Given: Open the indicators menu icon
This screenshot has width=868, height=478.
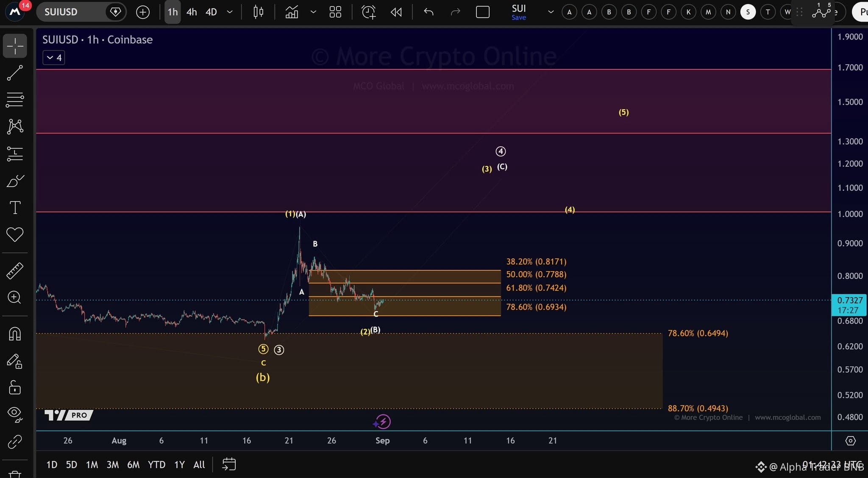Looking at the screenshot, I should (x=292, y=12).
